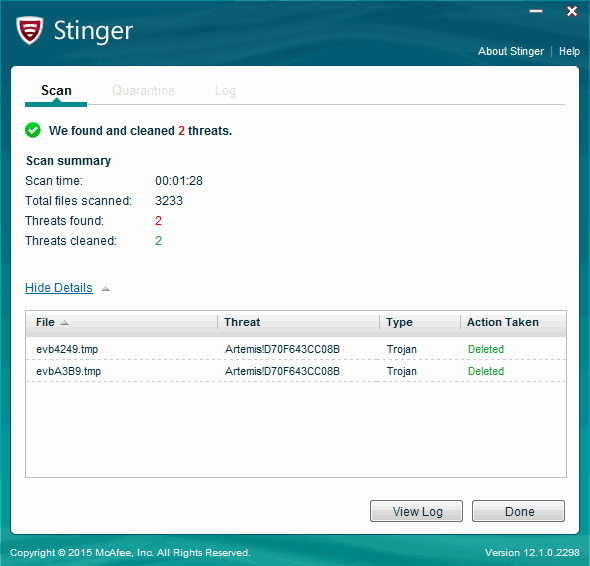Select the Scan tab
The width and height of the screenshot is (590, 566).
[x=56, y=91]
